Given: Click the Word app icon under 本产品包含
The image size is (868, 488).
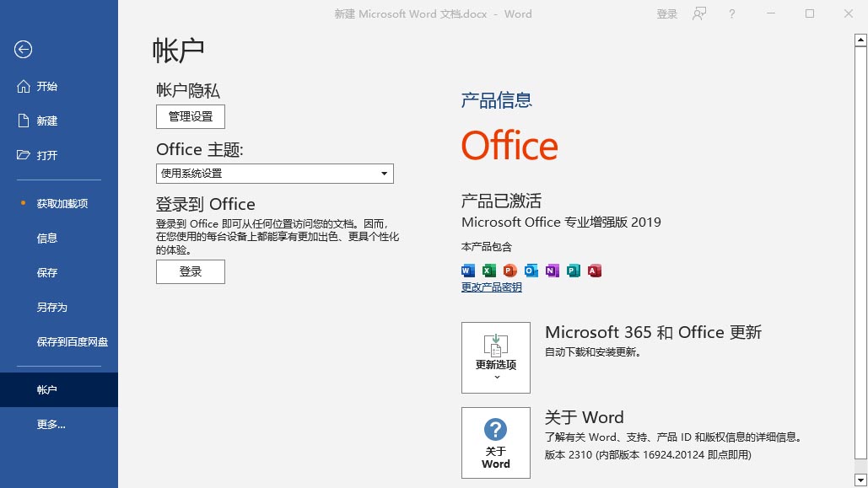Looking at the screenshot, I should (468, 271).
